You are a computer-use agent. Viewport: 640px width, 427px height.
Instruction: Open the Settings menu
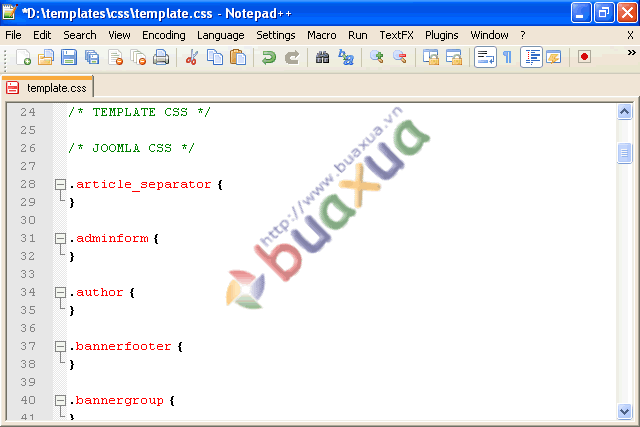click(x=276, y=35)
